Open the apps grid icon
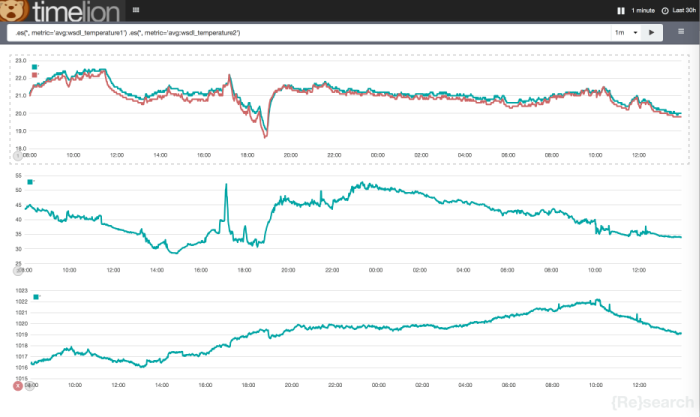The image size is (700, 417). tap(136, 10)
